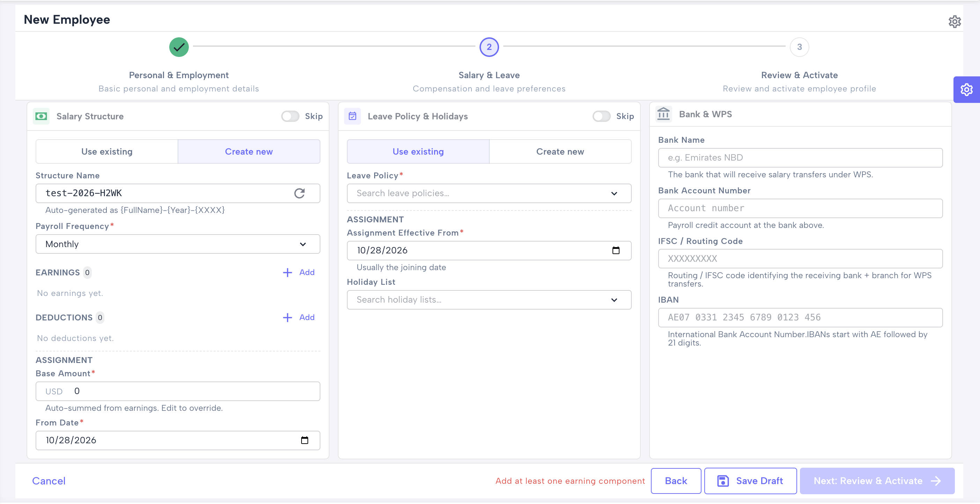
Task: Click the gear settings icon in page header
Action: pos(954,22)
